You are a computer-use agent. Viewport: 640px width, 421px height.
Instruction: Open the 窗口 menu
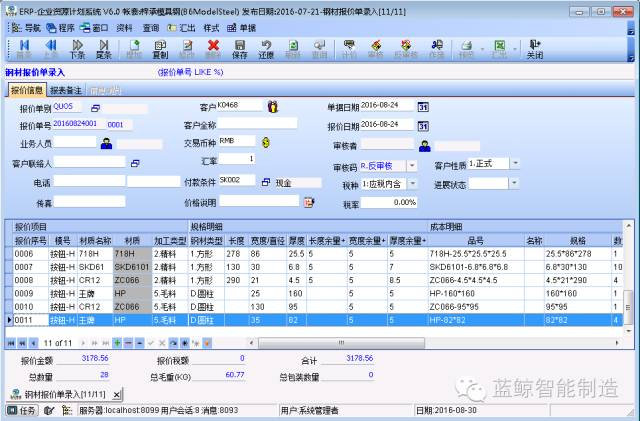pos(94,28)
